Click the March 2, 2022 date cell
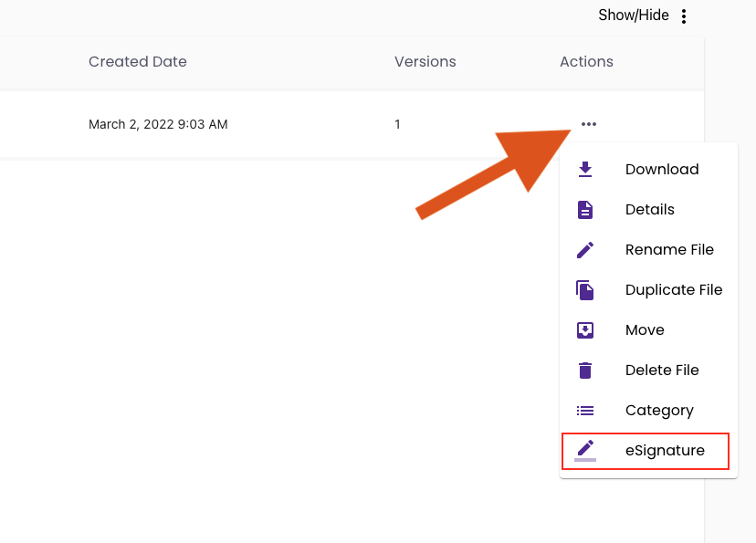 point(158,124)
